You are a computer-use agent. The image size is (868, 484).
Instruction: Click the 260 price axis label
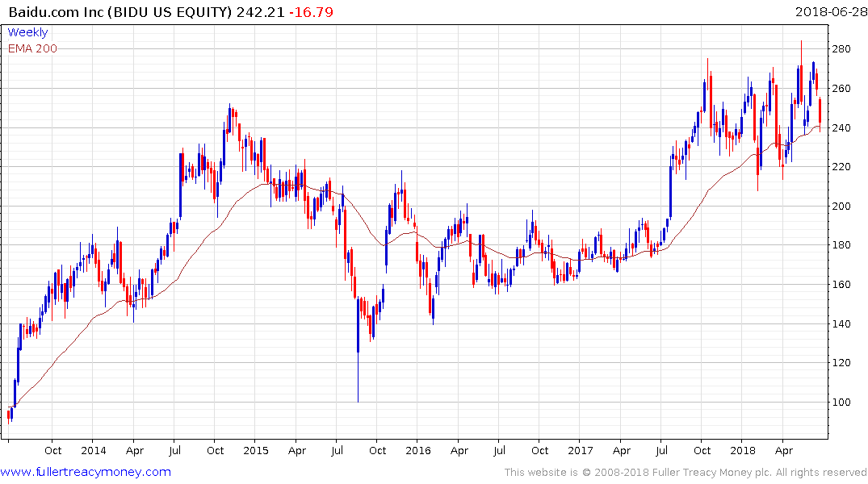tap(841, 89)
